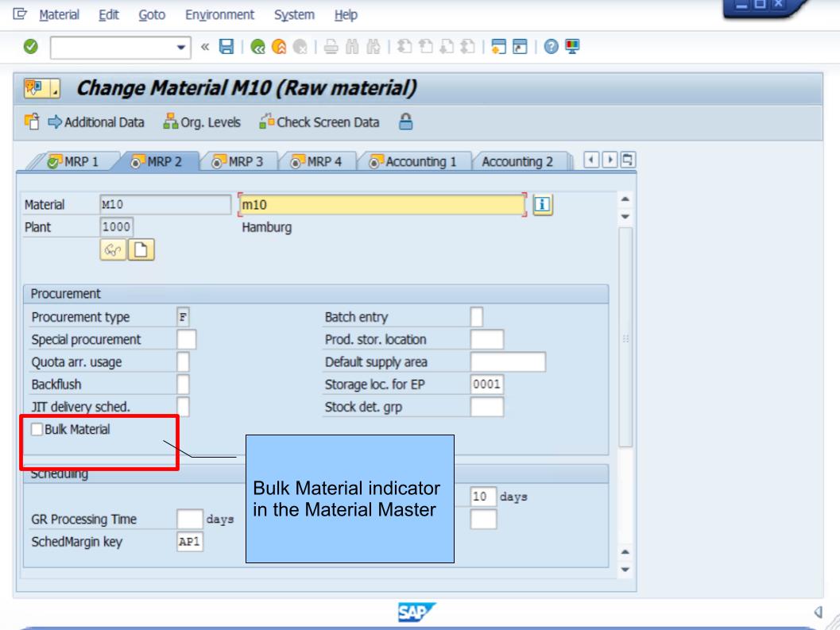Toggle the Backflush field box
The width and height of the screenshot is (840, 630).
(x=183, y=384)
